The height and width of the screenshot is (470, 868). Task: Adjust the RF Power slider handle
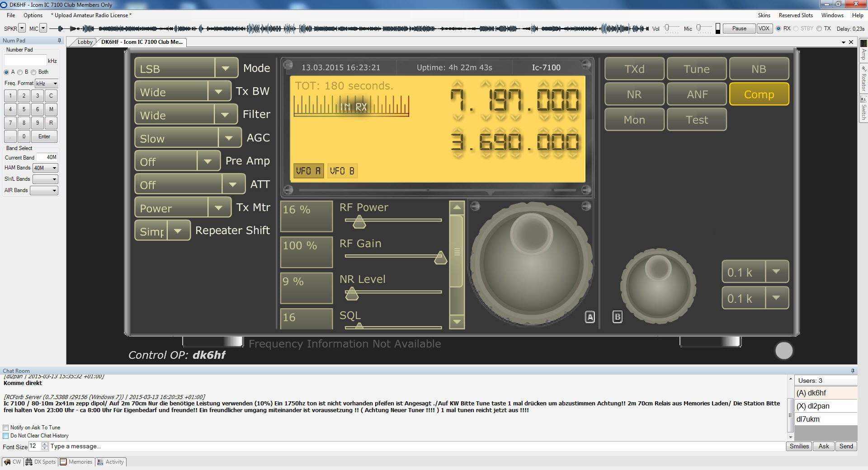click(x=359, y=221)
